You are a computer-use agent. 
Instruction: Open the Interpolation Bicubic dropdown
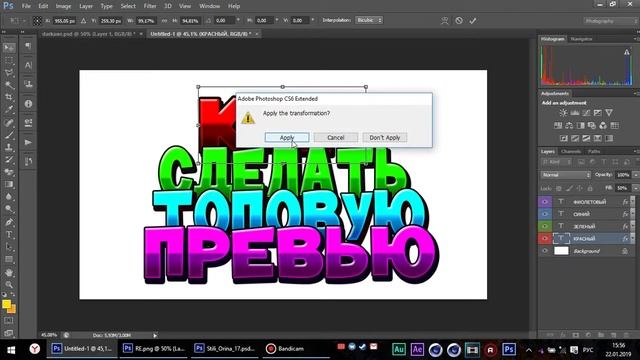369,20
